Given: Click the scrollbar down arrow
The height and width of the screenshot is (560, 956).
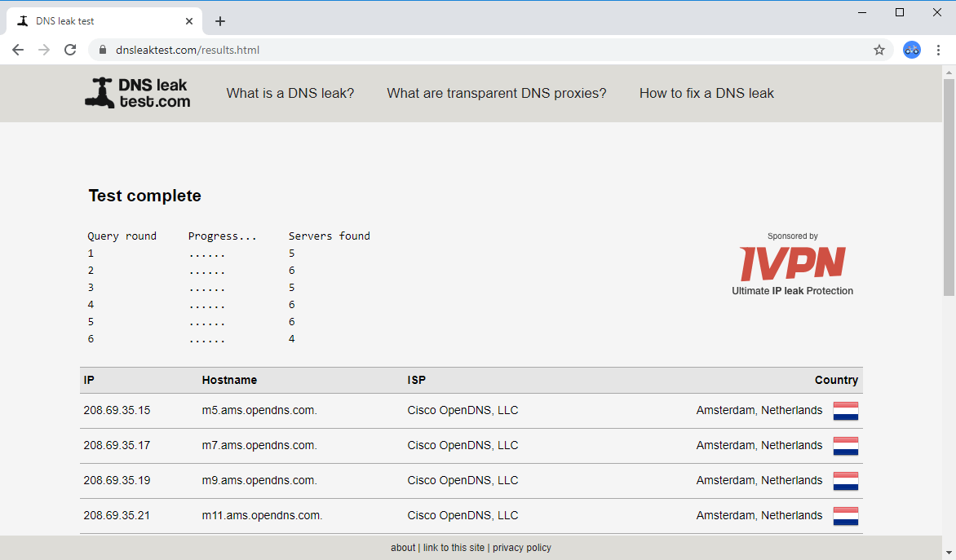Looking at the screenshot, I should (x=949, y=554).
